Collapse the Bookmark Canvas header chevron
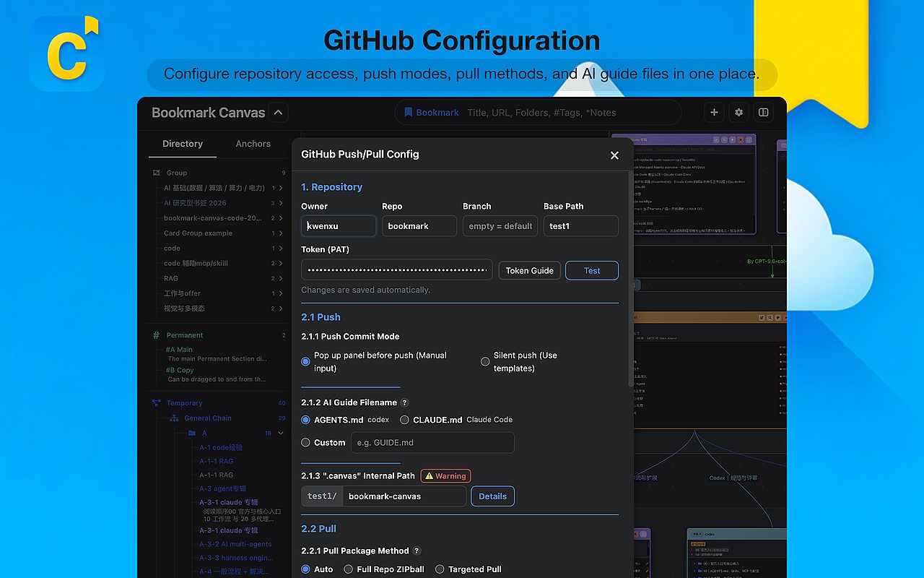Image resolution: width=924 pixels, height=578 pixels. pos(278,113)
